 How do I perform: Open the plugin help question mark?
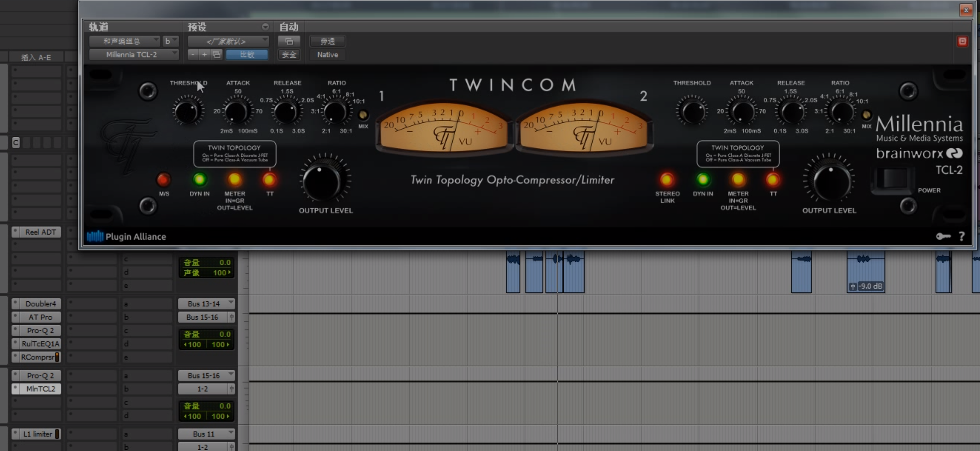(962, 237)
